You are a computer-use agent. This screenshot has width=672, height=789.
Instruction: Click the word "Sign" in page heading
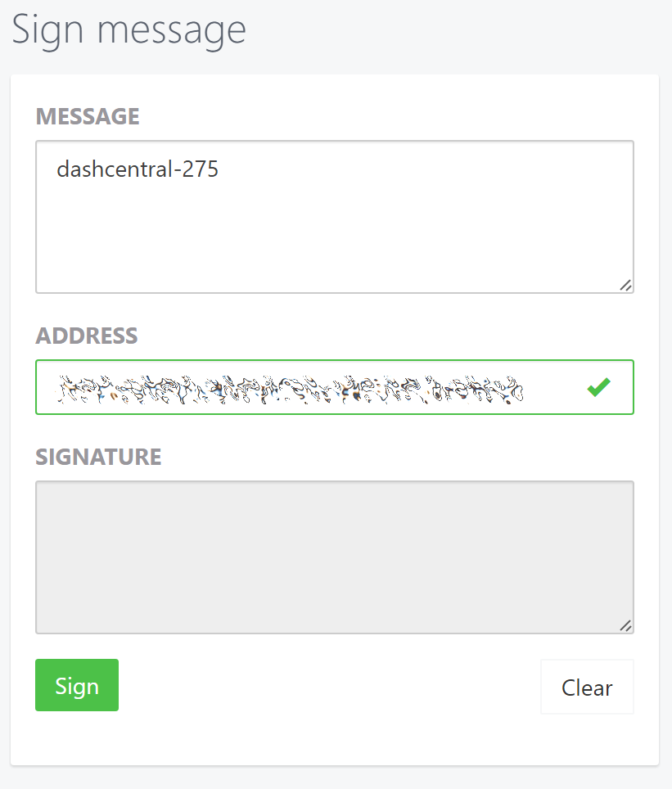[44, 30]
